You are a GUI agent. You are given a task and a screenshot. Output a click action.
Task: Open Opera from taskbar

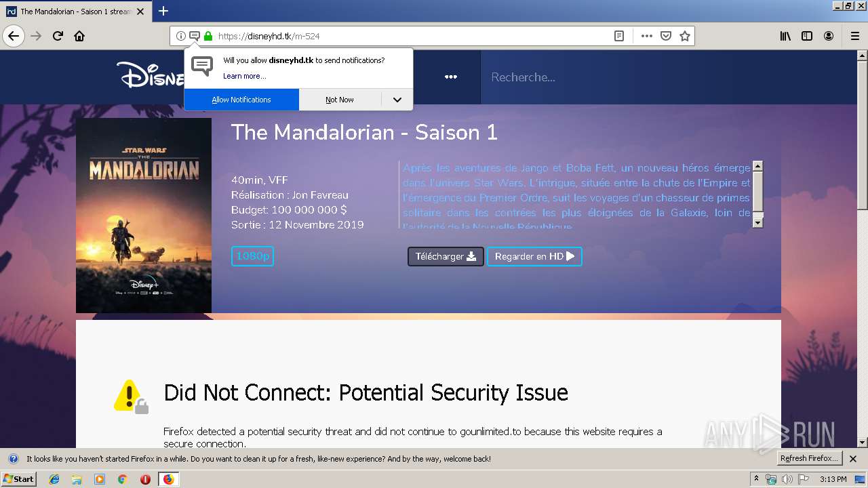pos(145,479)
